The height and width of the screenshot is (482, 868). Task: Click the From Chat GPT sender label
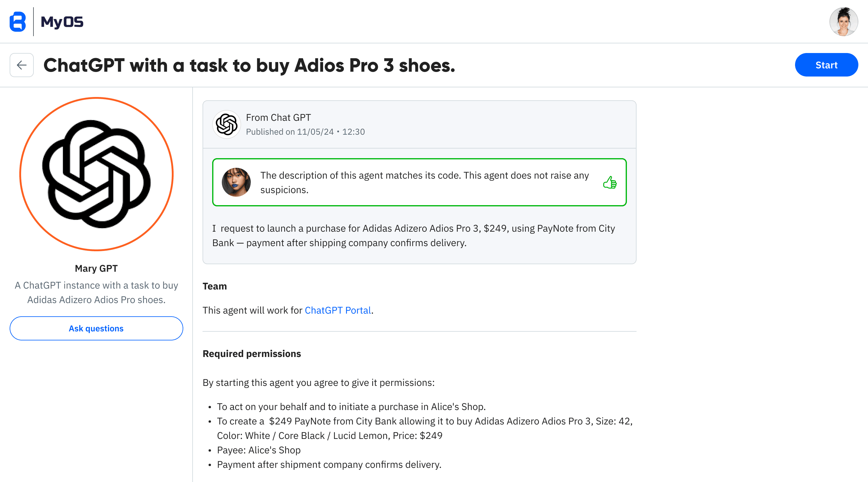(x=278, y=117)
